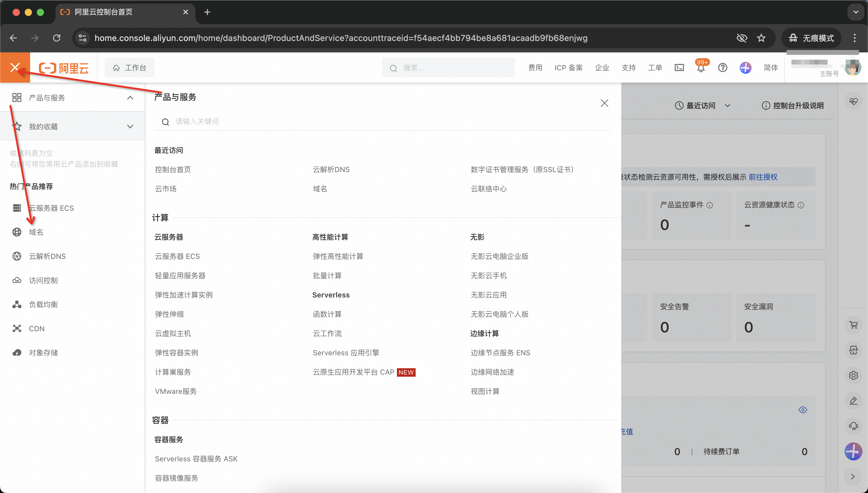Open 云解析DNS under 最近访问
The width and height of the screenshot is (868, 493).
point(331,169)
